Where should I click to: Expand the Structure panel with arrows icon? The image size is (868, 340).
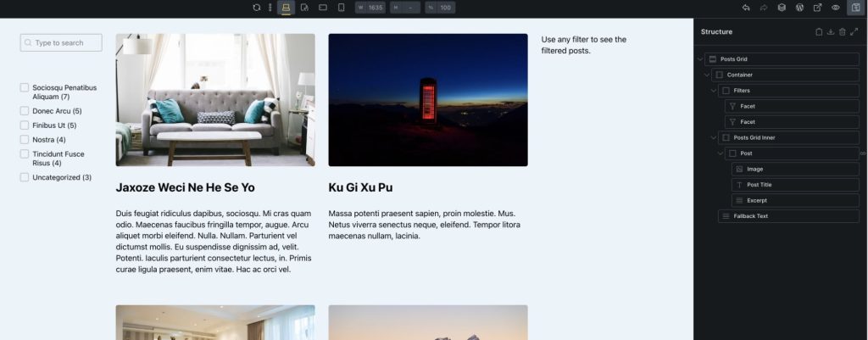point(854,32)
